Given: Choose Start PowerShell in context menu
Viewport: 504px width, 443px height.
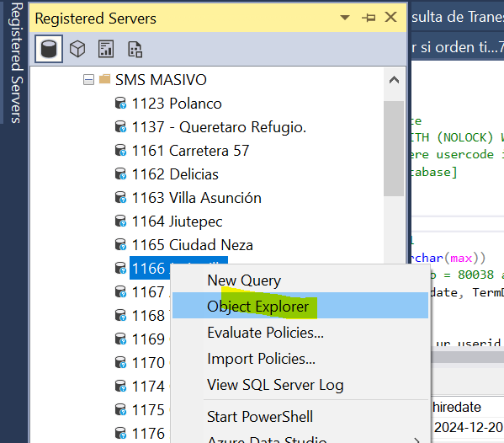Looking at the screenshot, I should click(x=300, y=417).
